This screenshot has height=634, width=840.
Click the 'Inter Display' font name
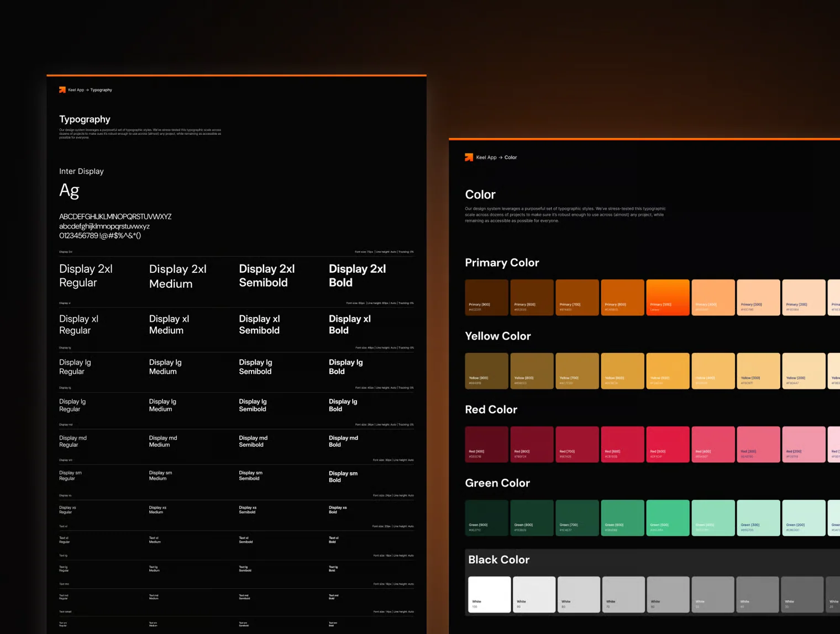click(x=81, y=171)
